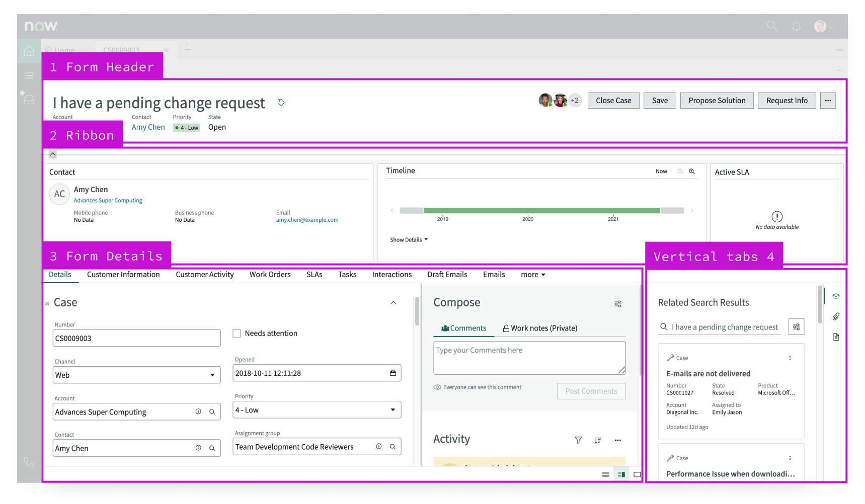Look up Assignment group with search icon
The image size is (865, 504).
[x=392, y=447]
